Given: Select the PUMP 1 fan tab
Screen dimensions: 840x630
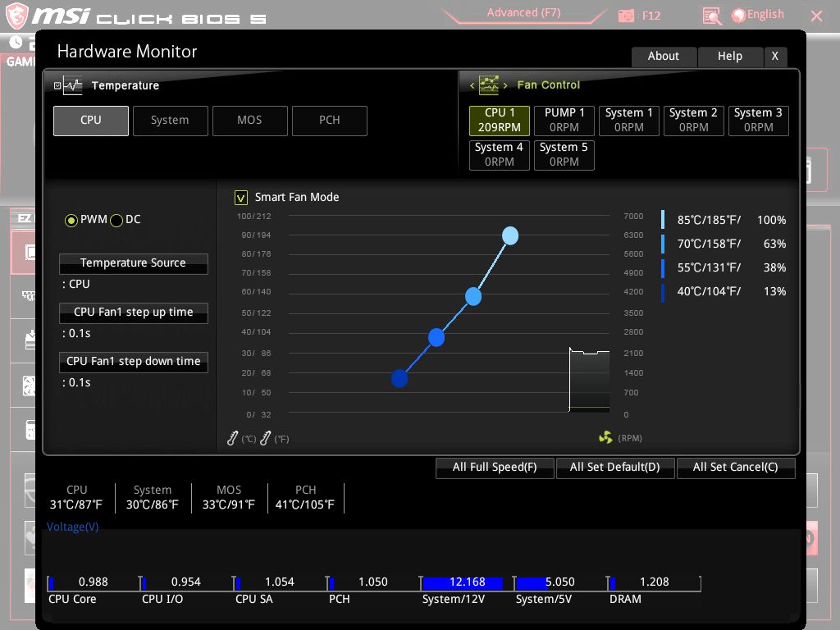Looking at the screenshot, I should [564, 120].
